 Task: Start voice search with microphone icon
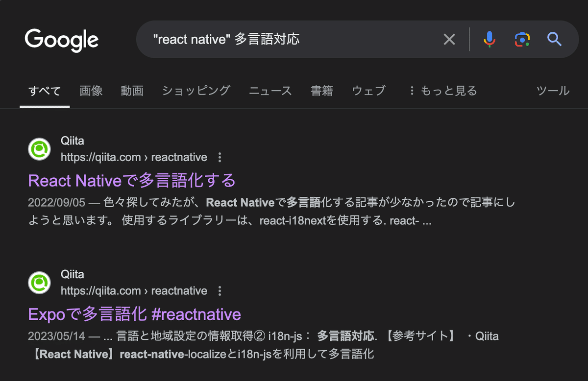(489, 39)
